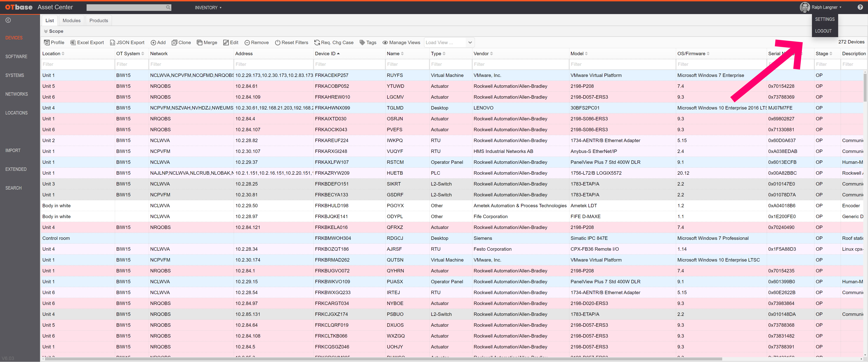The image size is (868, 362).
Task: Open Manage Views
Action: coord(401,43)
